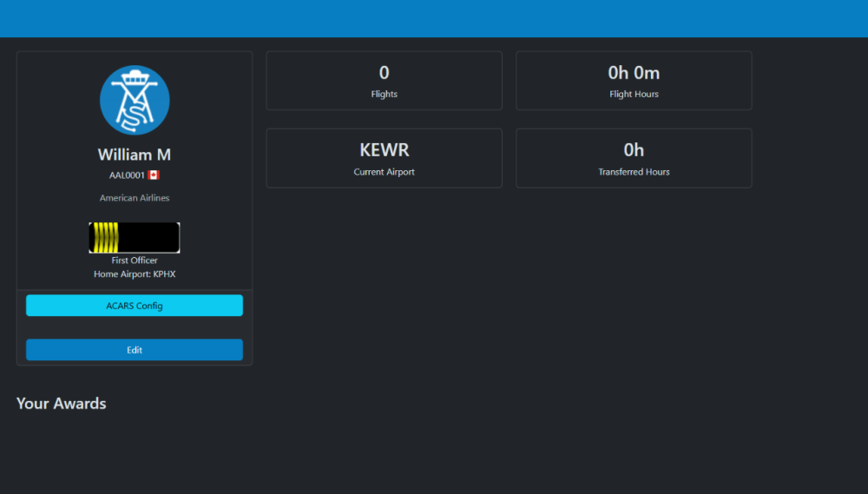
Task: Click the Transferred Hours label
Action: click(634, 172)
